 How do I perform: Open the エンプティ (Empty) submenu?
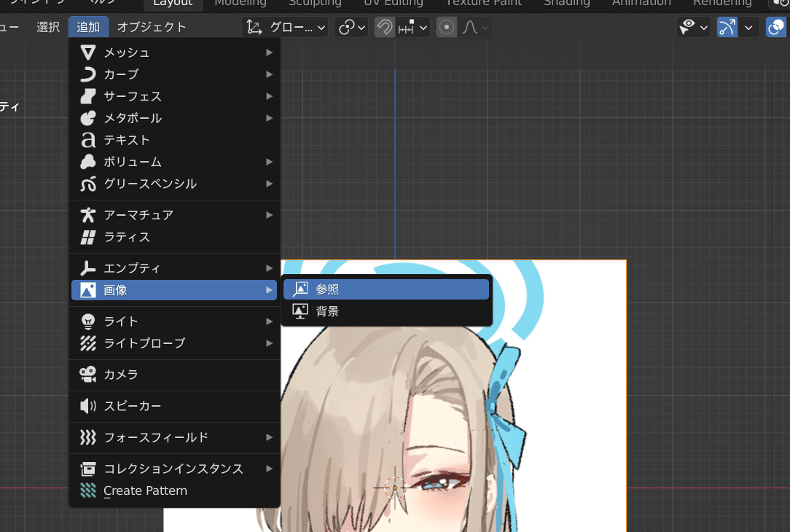174,268
